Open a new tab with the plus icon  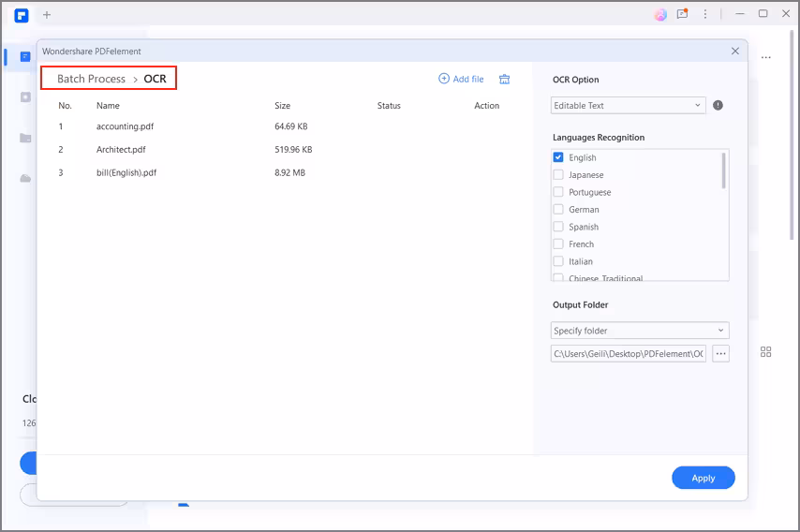(x=47, y=15)
